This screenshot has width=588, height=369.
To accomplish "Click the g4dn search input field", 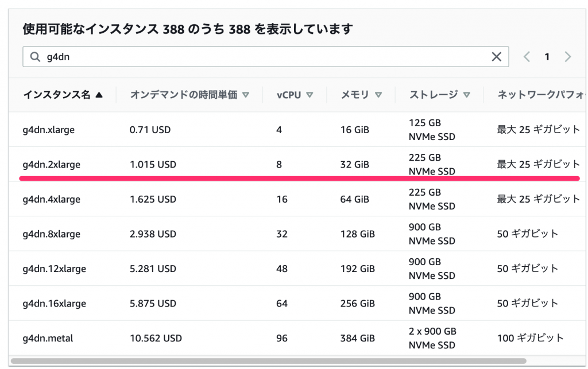I will 265,57.
